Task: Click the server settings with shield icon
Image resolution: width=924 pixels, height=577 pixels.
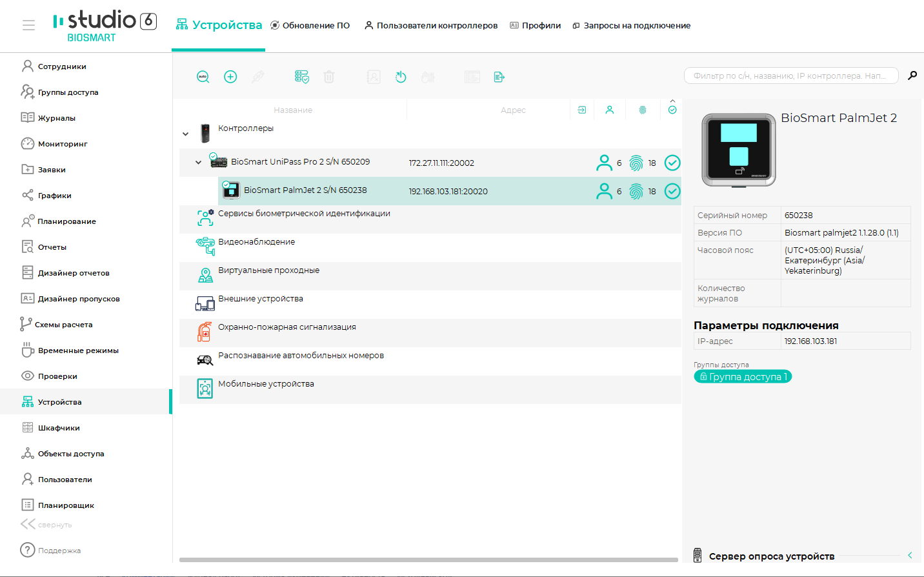Action: tap(302, 77)
